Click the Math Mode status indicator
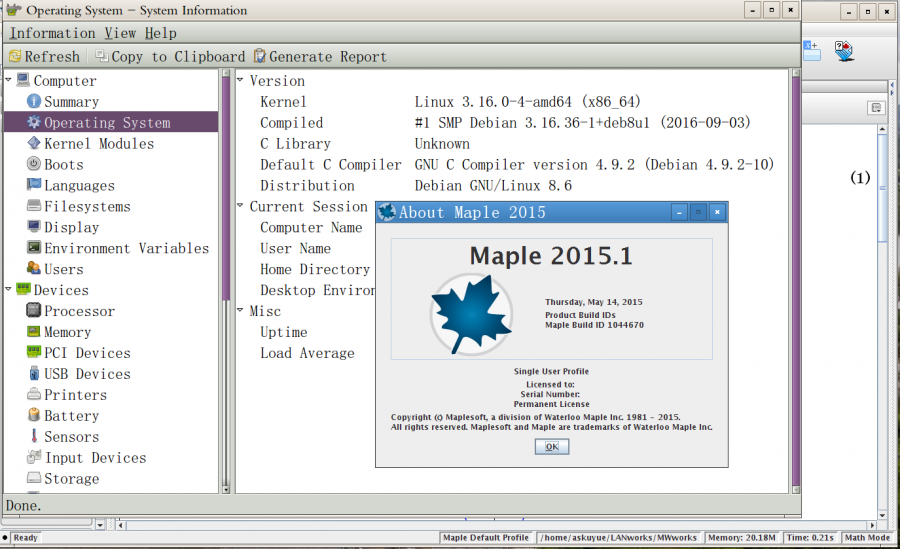The height and width of the screenshot is (549, 900). click(867, 538)
